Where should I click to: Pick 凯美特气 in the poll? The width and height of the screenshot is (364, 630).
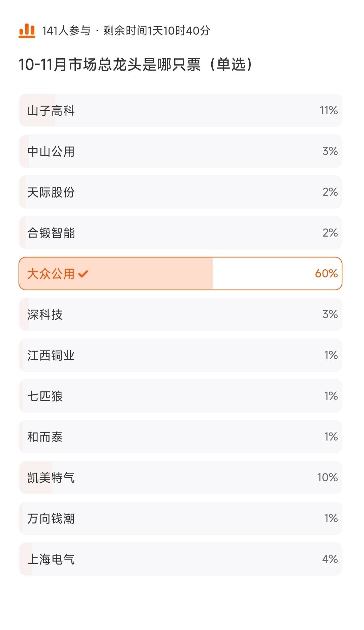pyautogui.click(x=180, y=478)
